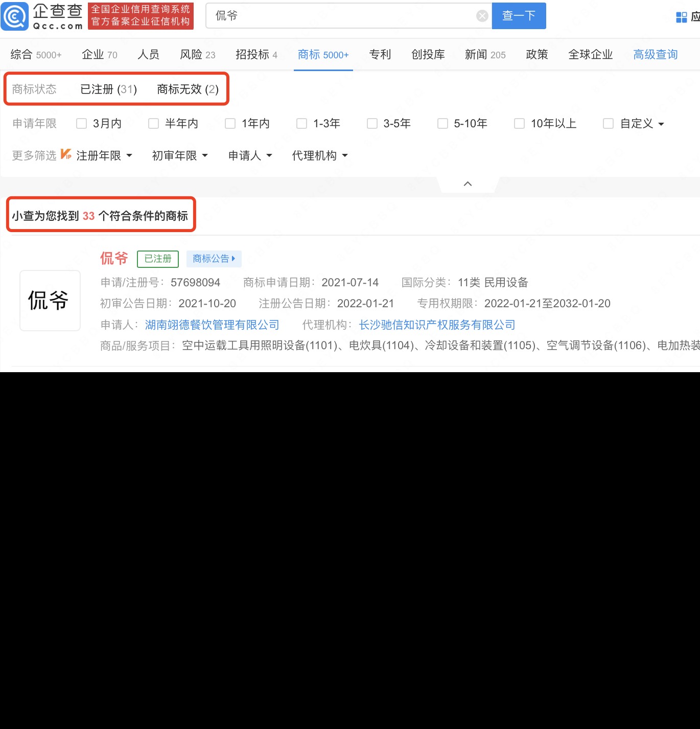
Task: Check the 半年内 checkbox
Action: (153, 124)
